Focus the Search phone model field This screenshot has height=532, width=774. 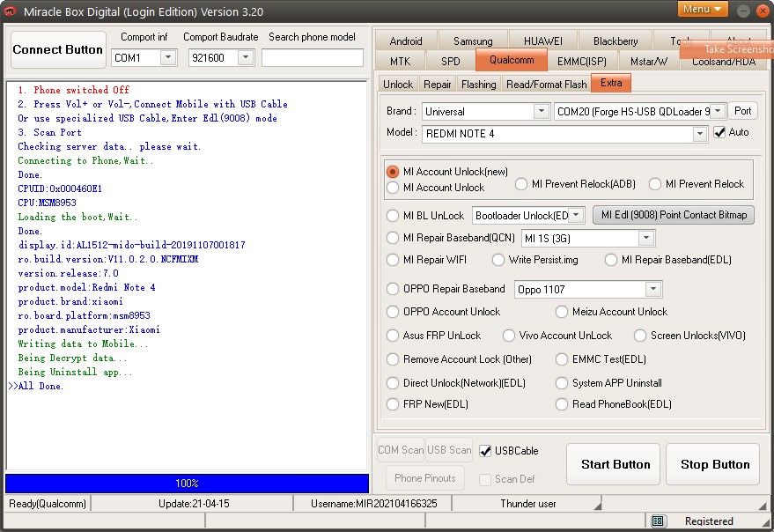(312, 58)
